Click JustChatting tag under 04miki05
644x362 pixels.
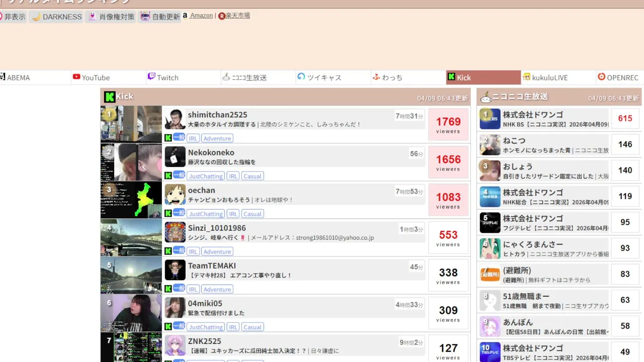pos(206,327)
